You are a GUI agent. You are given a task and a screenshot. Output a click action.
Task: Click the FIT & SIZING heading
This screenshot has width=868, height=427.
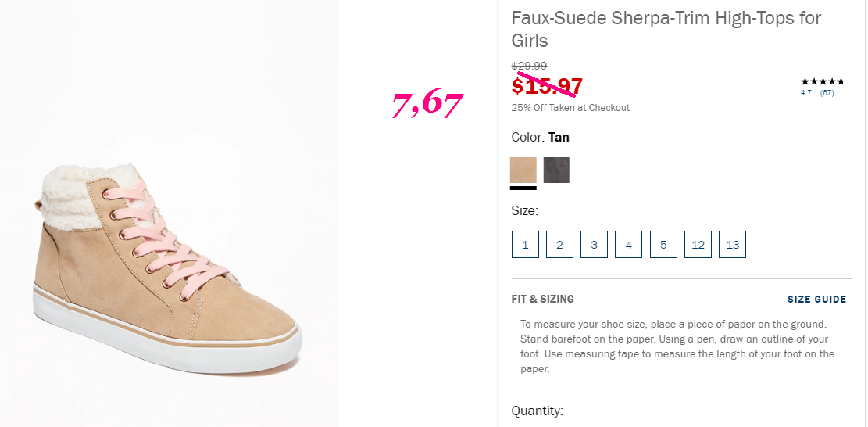coord(542,299)
